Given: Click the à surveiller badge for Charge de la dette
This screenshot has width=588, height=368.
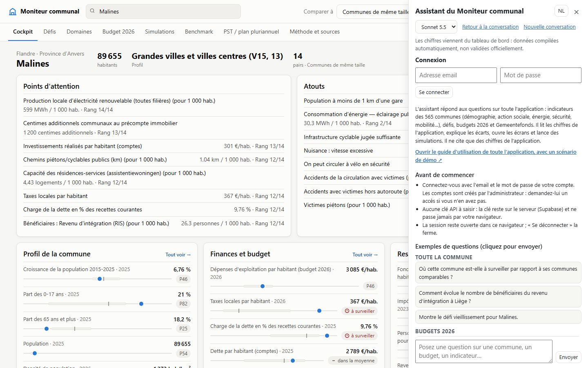Looking at the screenshot, I should [x=360, y=336].
